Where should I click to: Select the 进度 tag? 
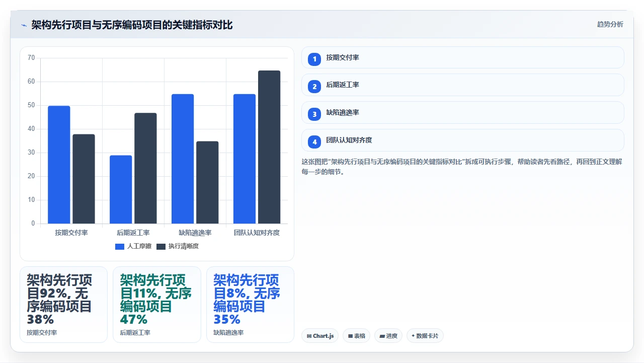(388, 336)
